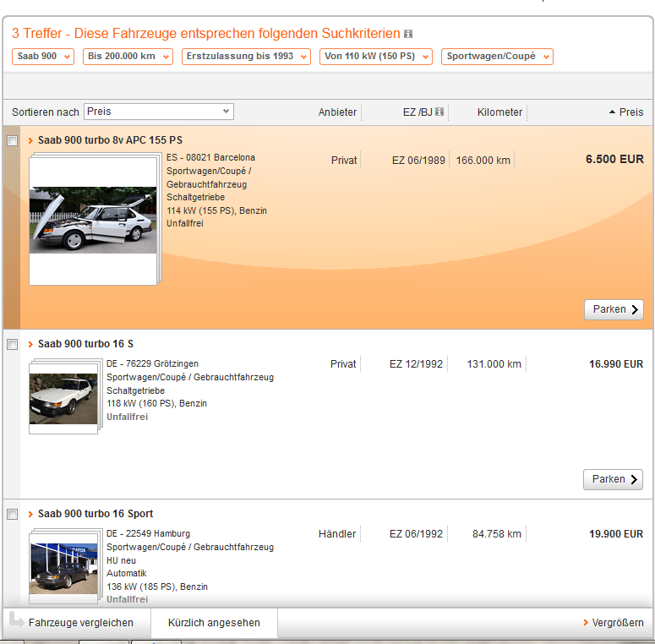The width and height of the screenshot is (655, 644).
Task: Click the 114 kW (155 PS), Benzin text
Action: (x=217, y=211)
